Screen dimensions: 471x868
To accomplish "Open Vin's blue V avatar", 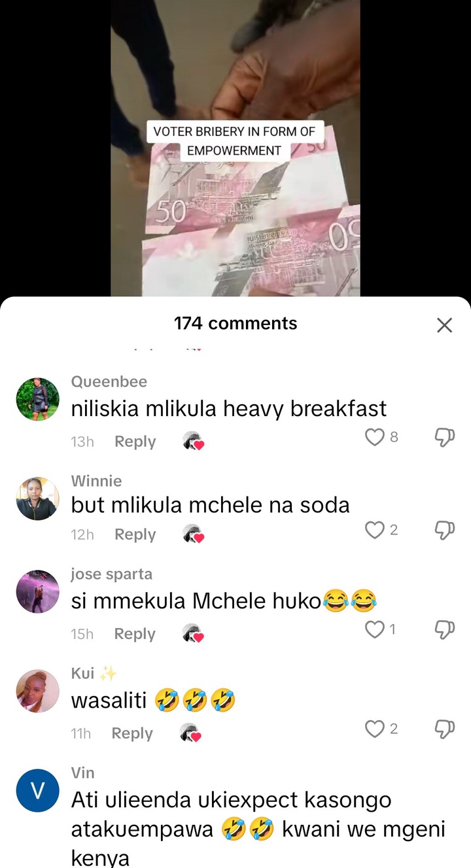I will coord(37,790).
